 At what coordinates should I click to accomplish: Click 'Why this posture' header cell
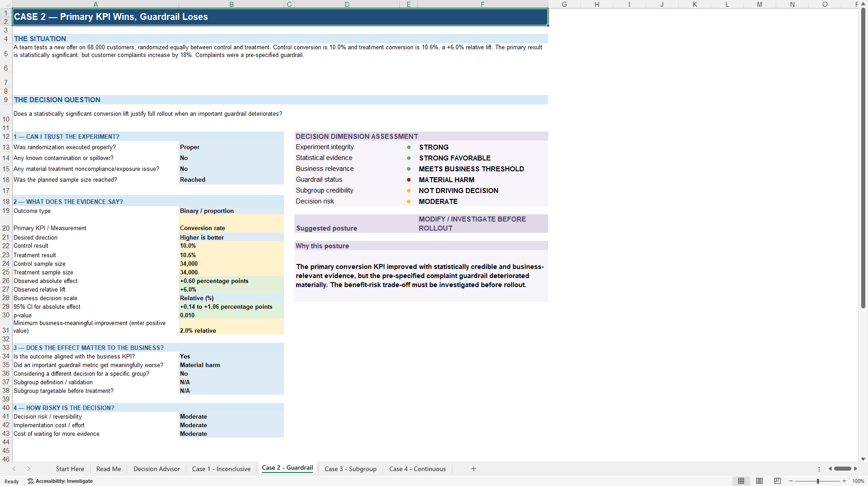(421, 246)
